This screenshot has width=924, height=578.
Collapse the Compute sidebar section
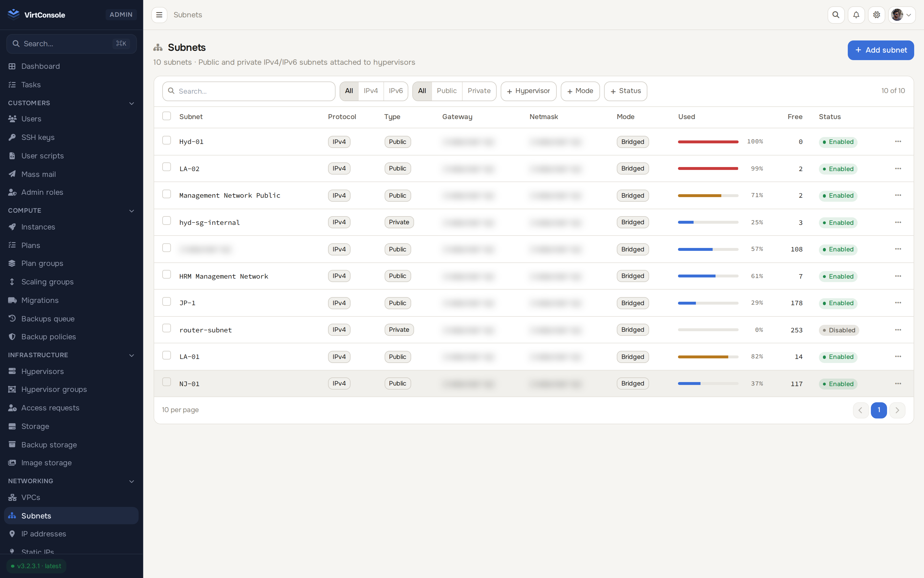click(71, 211)
